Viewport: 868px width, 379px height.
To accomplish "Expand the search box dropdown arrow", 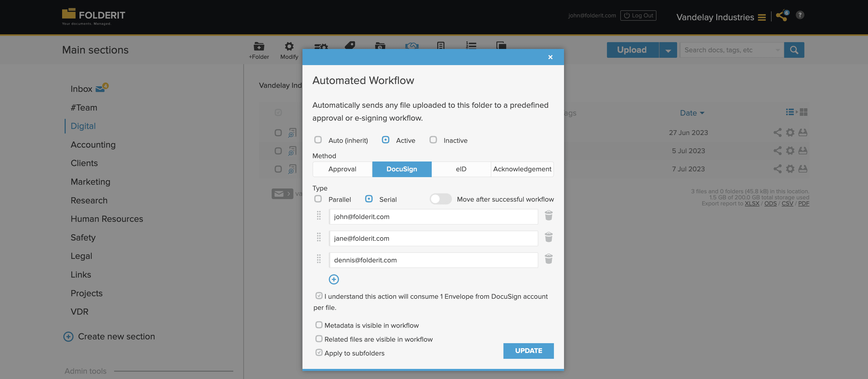I will [x=777, y=50].
